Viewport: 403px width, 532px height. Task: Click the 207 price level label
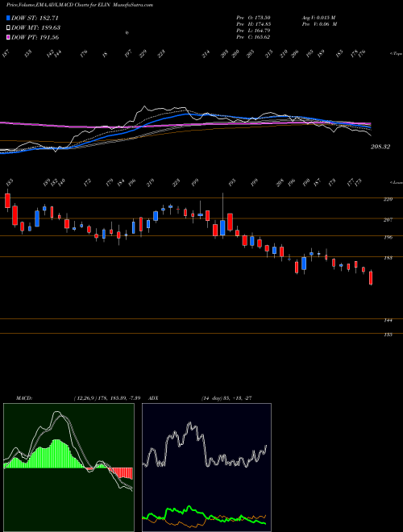point(388,220)
